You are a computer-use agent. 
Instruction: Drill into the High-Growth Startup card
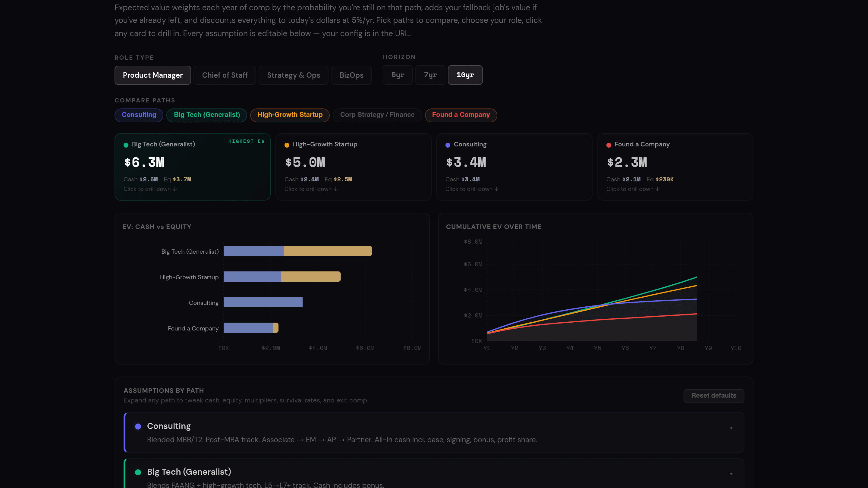tap(354, 167)
